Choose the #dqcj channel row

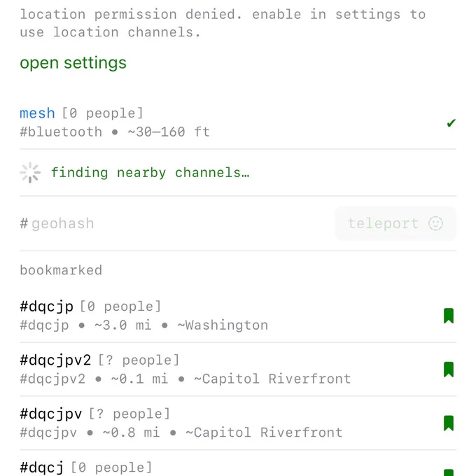[238, 463]
